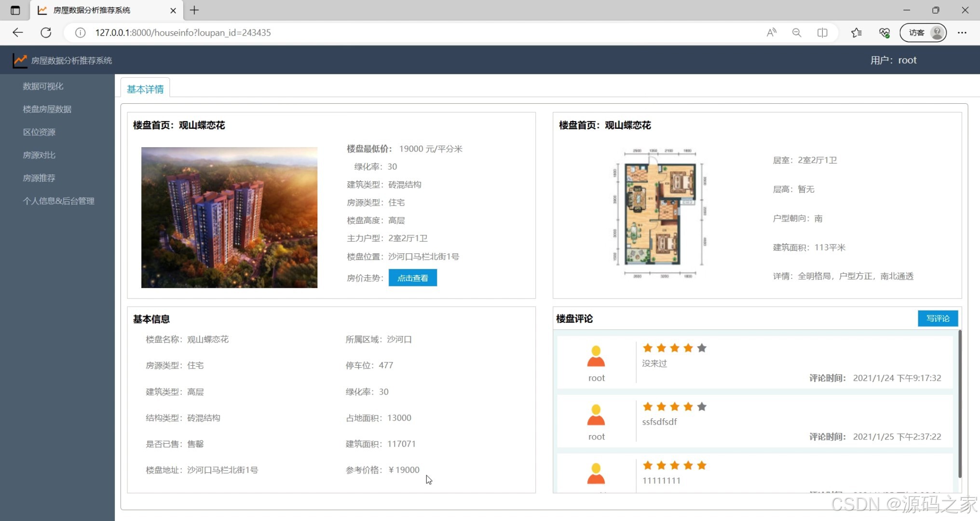Screen dimensions: 980x521
Task: Toggle the split screen icon
Action: pos(822,33)
